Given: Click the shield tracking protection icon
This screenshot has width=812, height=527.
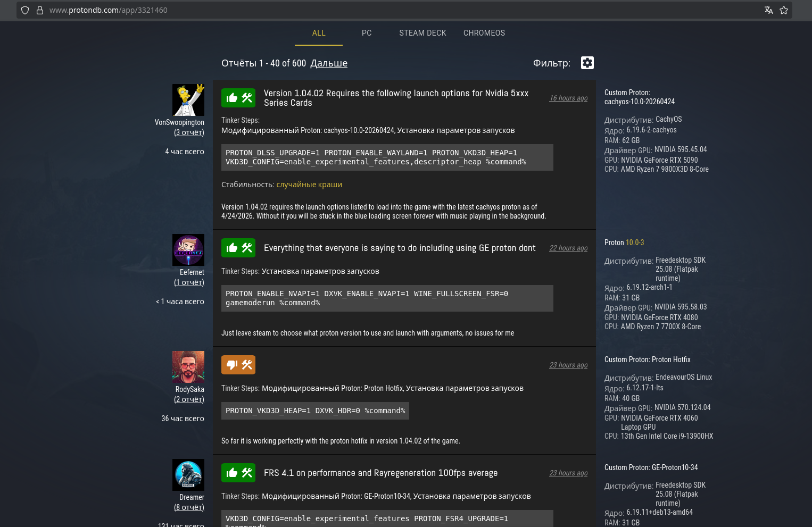Looking at the screenshot, I should pos(25,10).
